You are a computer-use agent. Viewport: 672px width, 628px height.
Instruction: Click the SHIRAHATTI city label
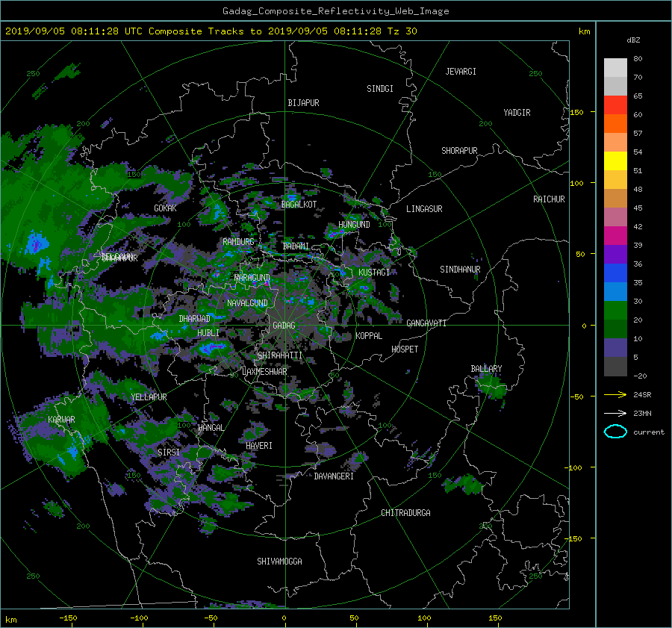[280, 355]
